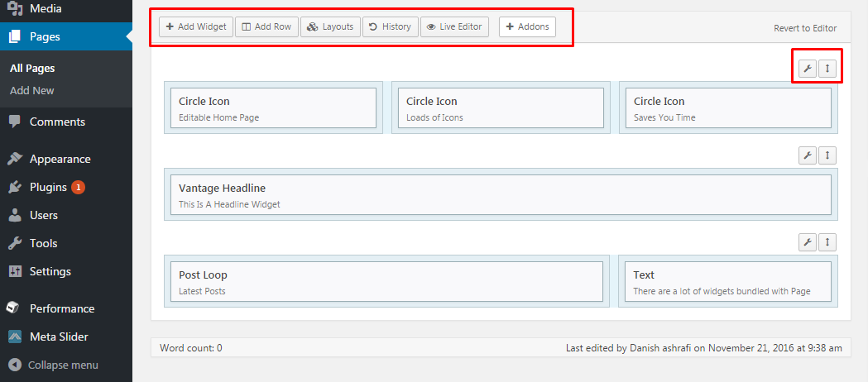The height and width of the screenshot is (382, 868).
Task: Open Vantage Headline row's wrench settings
Action: click(x=807, y=155)
